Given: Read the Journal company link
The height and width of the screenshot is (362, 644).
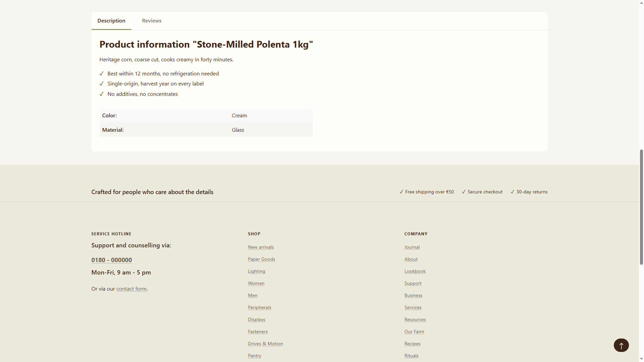Looking at the screenshot, I should 412,247.
